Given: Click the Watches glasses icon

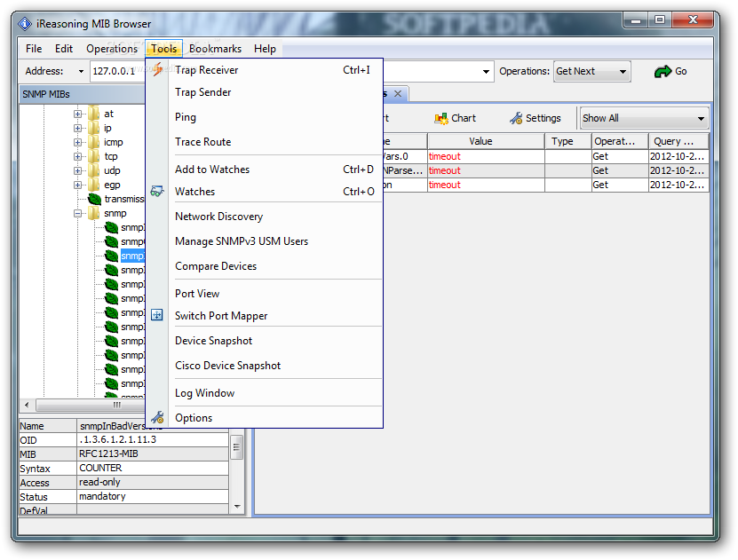Looking at the screenshot, I should click(x=157, y=192).
